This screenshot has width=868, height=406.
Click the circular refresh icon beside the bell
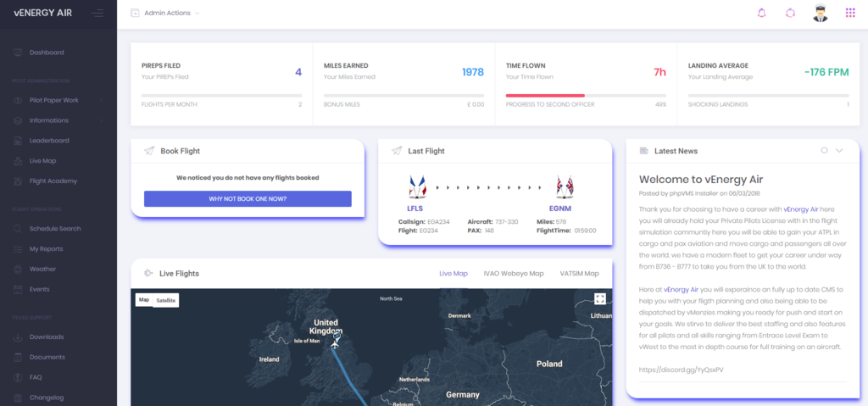click(791, 13)
